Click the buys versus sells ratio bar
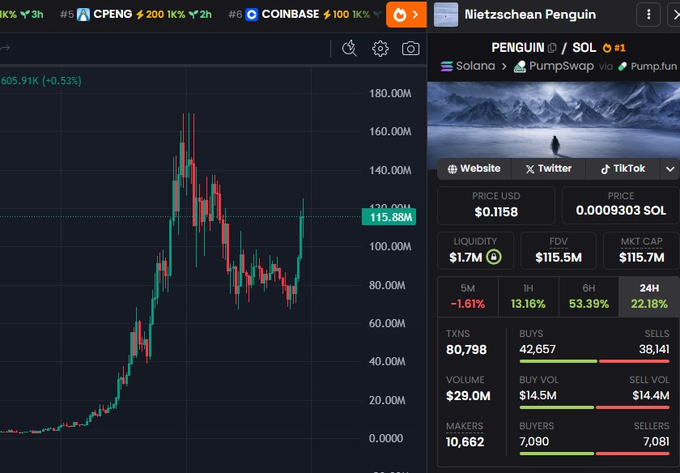 coord(594,361)
